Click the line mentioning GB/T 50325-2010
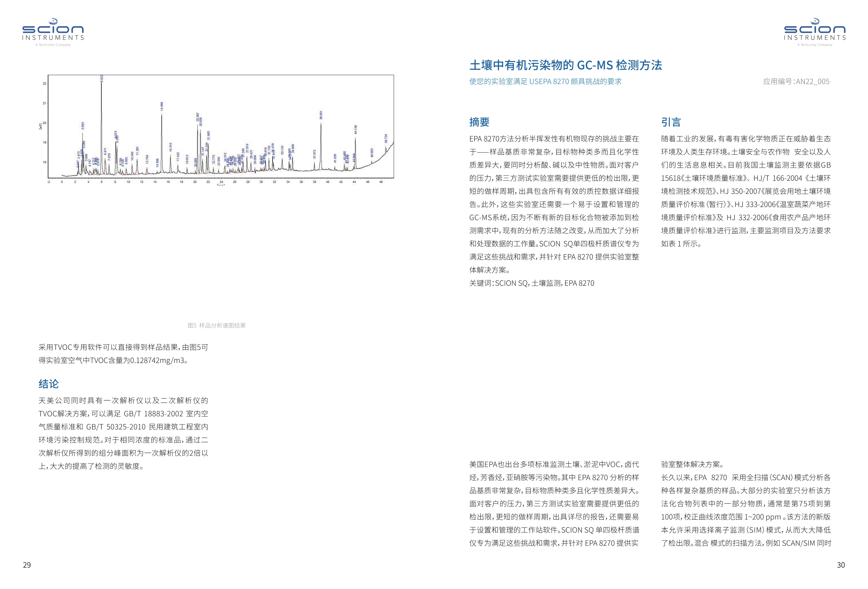This screenshot has height=589, width=868. pos(123,427)
